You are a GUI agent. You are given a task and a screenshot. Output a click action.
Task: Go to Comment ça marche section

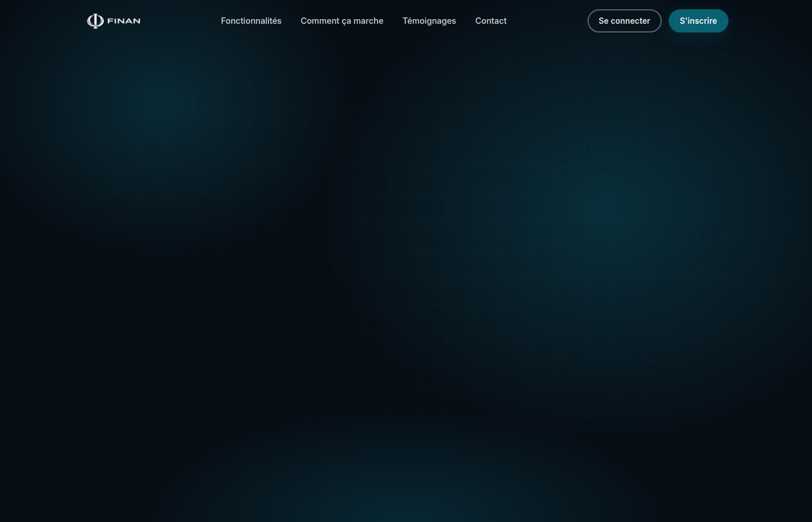pyautogui.click(x=342, y=21)
